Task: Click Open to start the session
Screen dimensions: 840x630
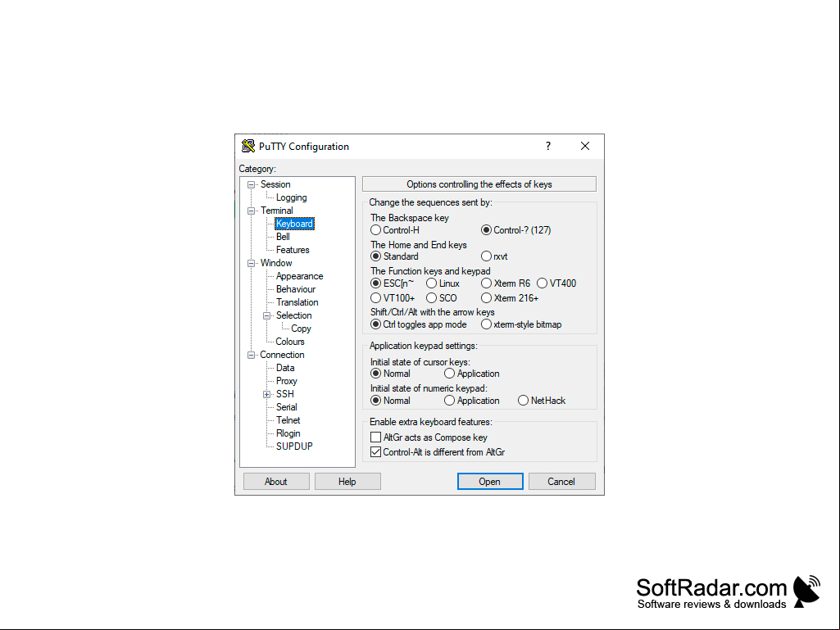Action: (x=490, y=481)
